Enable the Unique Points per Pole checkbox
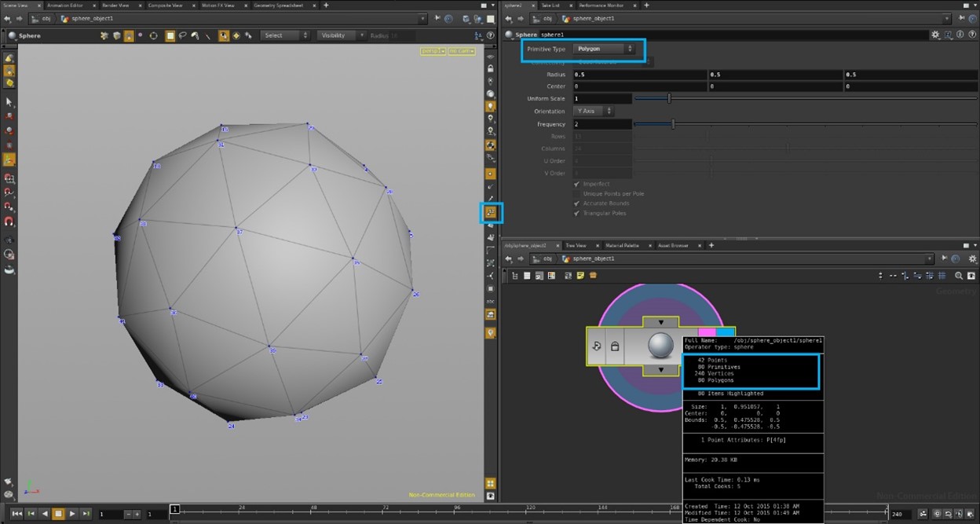Screen dimensions: 980x524 [576, 193]
